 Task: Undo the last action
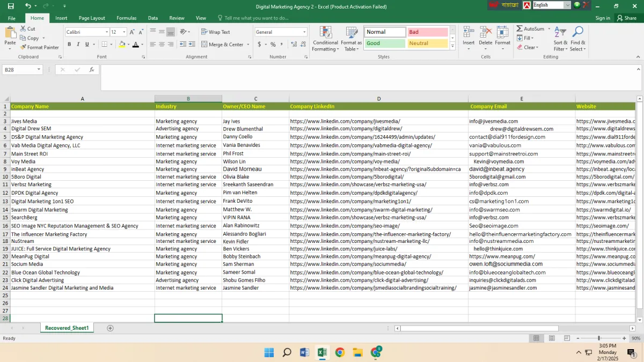pyautogui.click(x=28, y=6)
